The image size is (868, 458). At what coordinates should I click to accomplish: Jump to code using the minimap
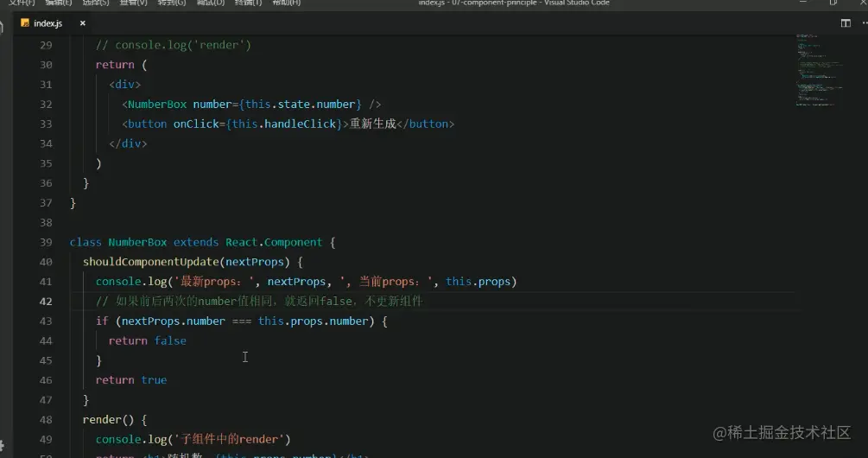click(x=820, y=70)
